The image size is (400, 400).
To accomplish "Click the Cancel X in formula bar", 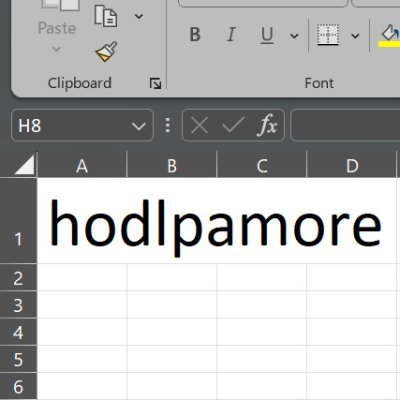I will pyautogui.click(x=199, y=126).
